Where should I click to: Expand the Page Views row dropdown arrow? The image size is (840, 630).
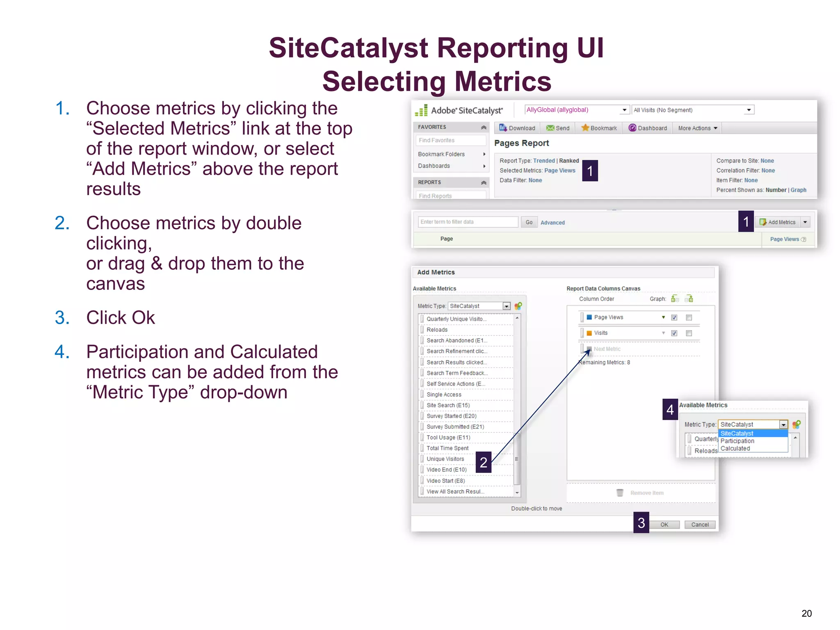[663, 317]
